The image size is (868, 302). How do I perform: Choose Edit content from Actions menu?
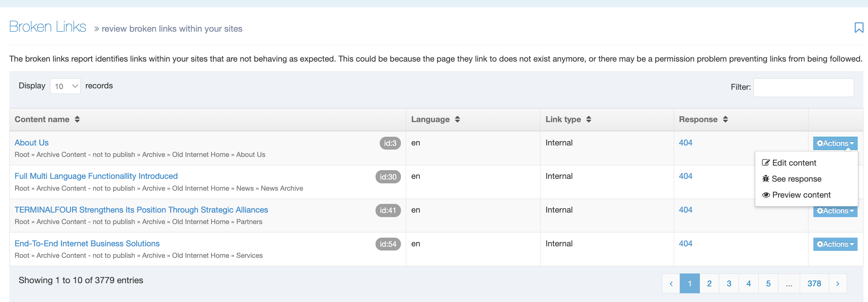click(789, 163)
